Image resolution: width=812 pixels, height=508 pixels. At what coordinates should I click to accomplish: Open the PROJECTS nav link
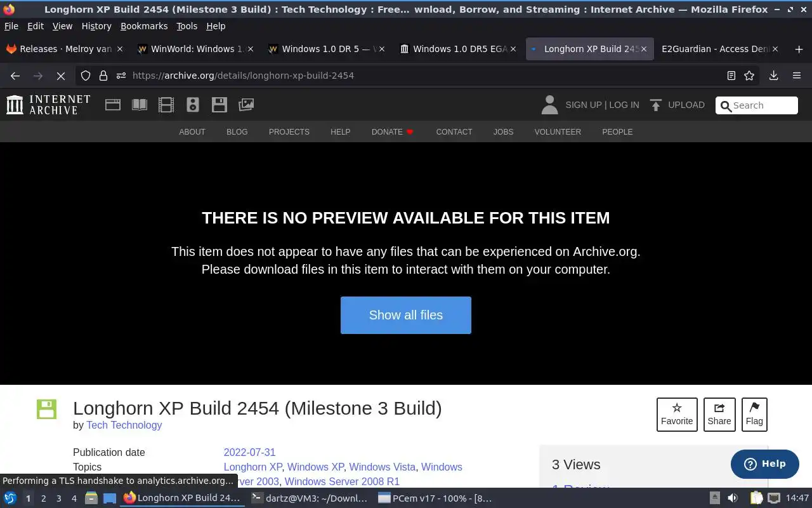[x=289, y=132]
